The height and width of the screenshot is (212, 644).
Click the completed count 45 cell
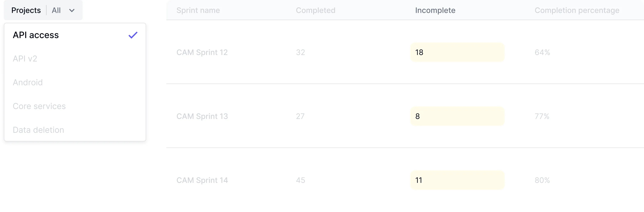click(x=300, y=180)
